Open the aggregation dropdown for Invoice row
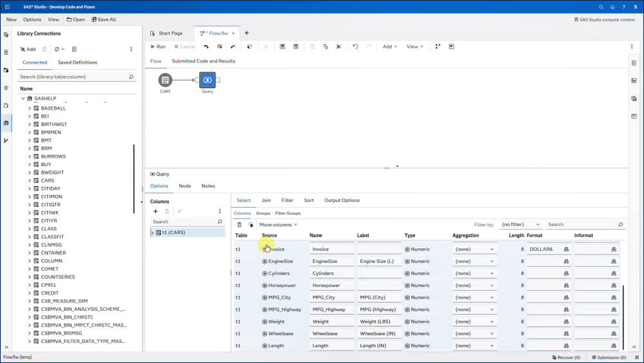 coord(474,250)
